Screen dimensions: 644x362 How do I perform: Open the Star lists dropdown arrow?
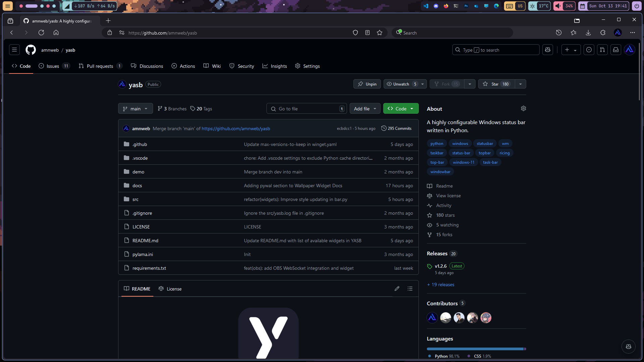pyautogui.click(x=521, y=84)
